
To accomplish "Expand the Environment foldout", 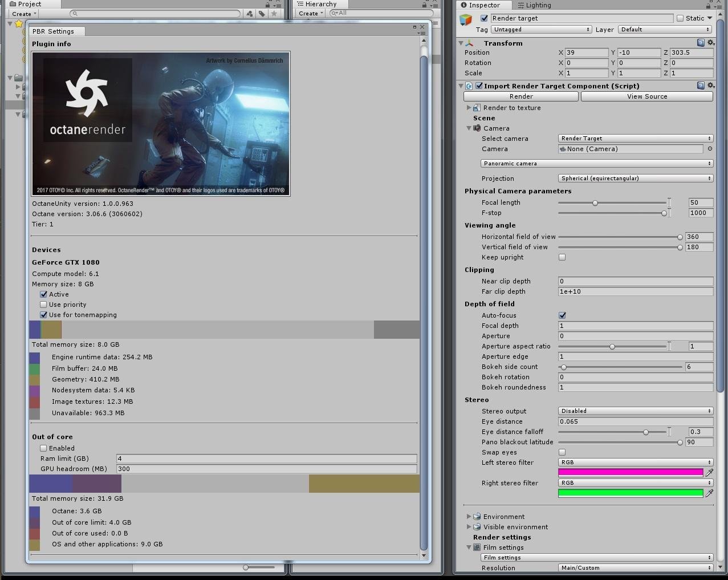I will 469,517.
